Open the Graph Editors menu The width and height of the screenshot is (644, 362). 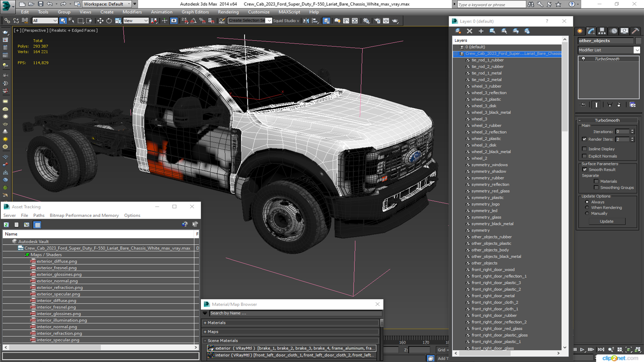point(195,12)
